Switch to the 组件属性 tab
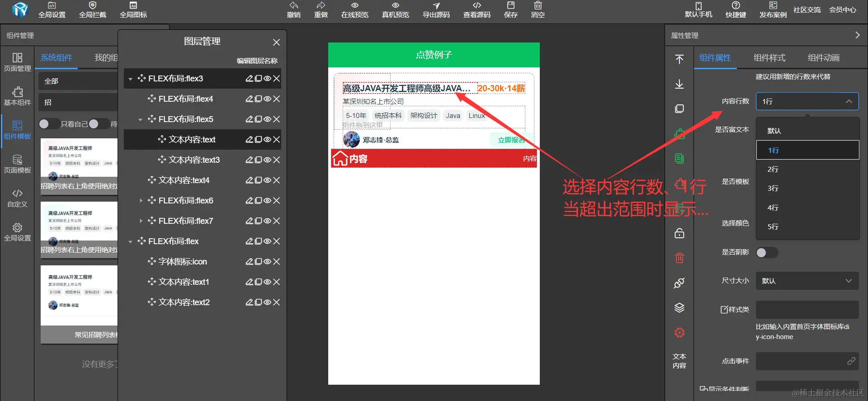 tap(715, 57)
